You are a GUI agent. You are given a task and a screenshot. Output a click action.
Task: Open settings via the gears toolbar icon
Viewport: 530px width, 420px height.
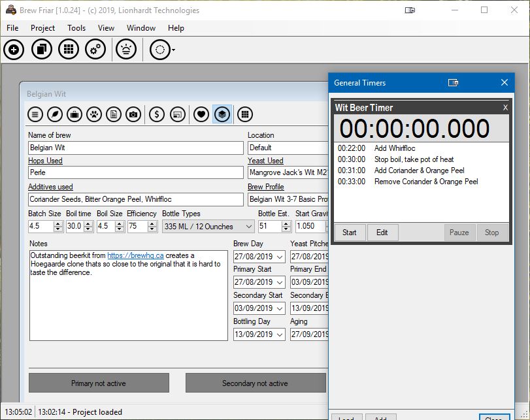[95, 50]
